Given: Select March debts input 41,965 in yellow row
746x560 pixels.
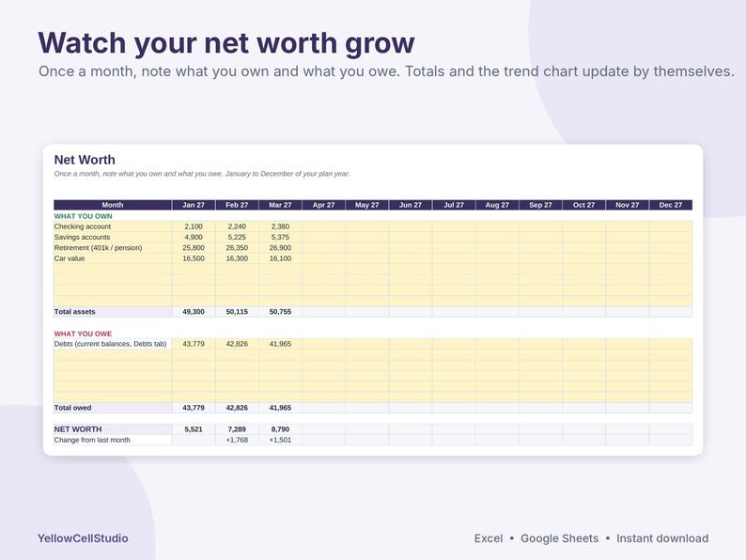Looking at the screenshot, I should 280,344.
